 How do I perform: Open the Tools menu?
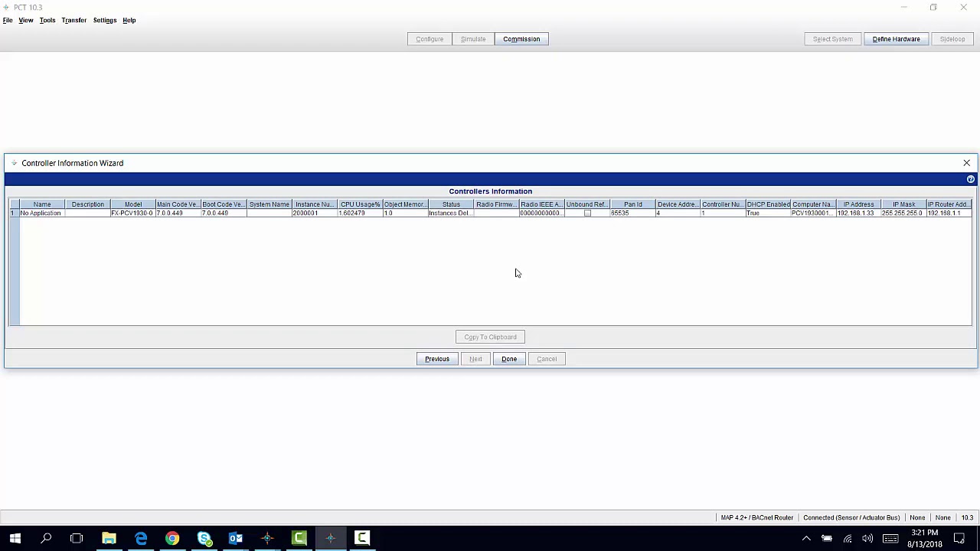click(x=47, y=20)
